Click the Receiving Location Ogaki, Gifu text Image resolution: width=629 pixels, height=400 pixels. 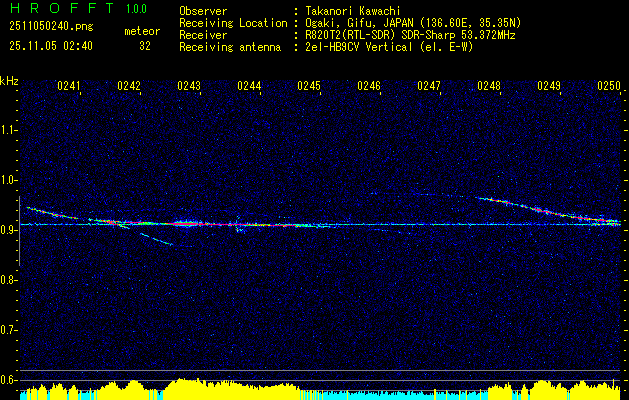click(x=411, y=23)
